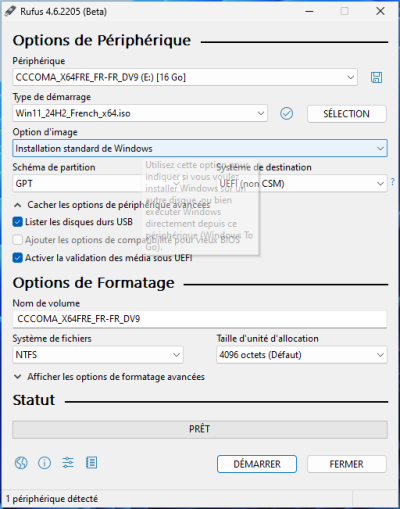Click the question mark help next to target system
This screenshot has width=400, height=509.
coord(393,182)
